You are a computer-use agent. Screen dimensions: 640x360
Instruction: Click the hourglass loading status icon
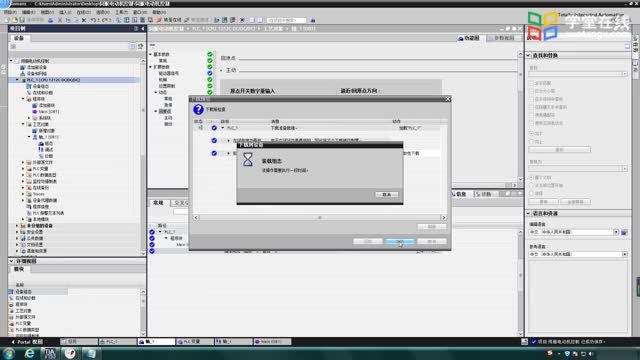pyautogui.click(x=248, y=159)
